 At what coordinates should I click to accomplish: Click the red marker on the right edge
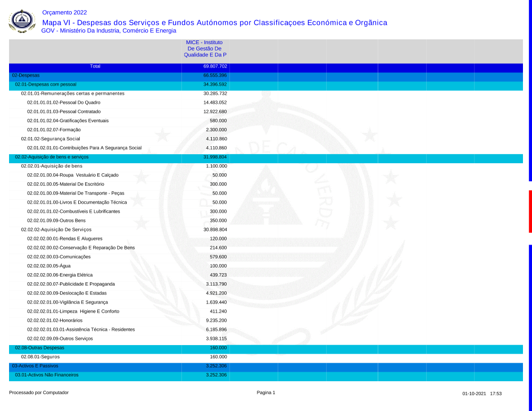530,211
